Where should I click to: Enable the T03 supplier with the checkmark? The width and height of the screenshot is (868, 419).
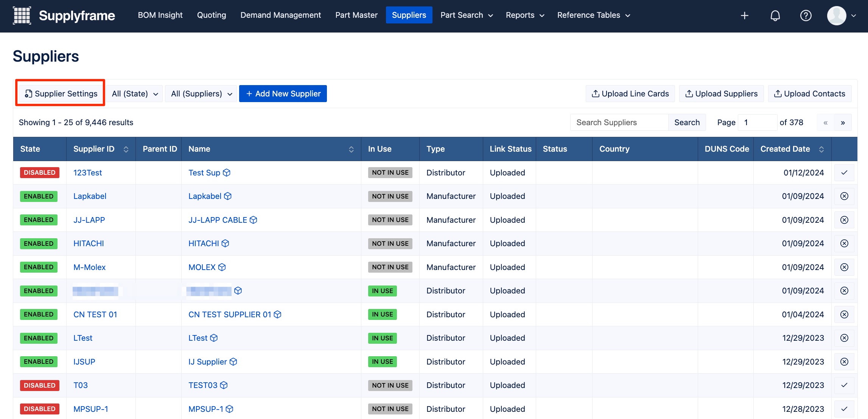coord(844,385)
